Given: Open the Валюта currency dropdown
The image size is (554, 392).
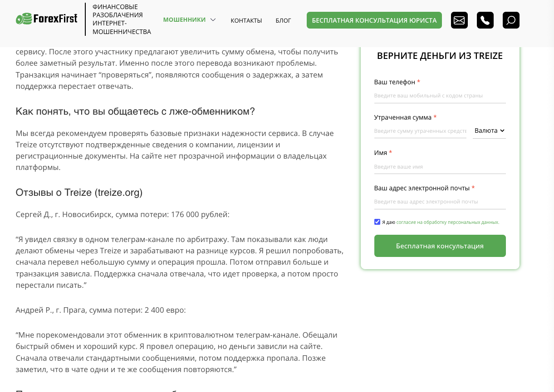Looking at the screenshot, I should pos(489,131).
